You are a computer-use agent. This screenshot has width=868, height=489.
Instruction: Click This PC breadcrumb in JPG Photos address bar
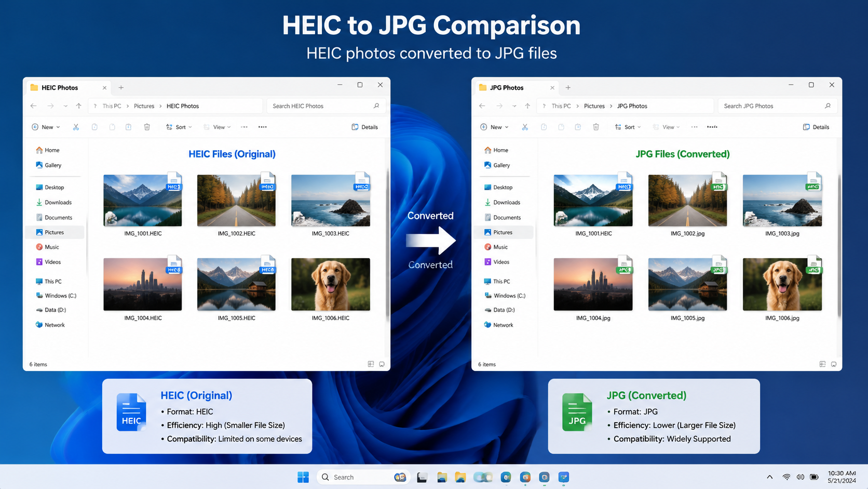[x=561, y=106]
